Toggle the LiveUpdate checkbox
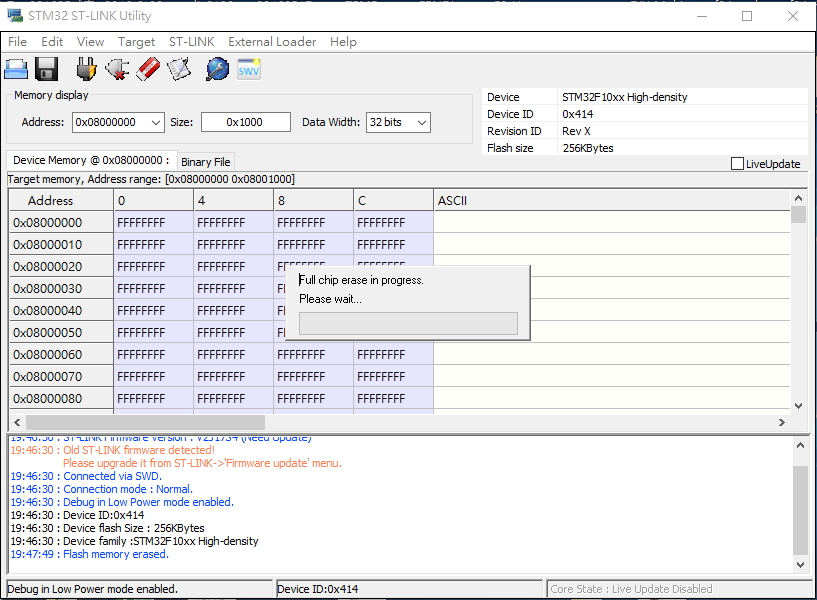 (x=737, y=164)
